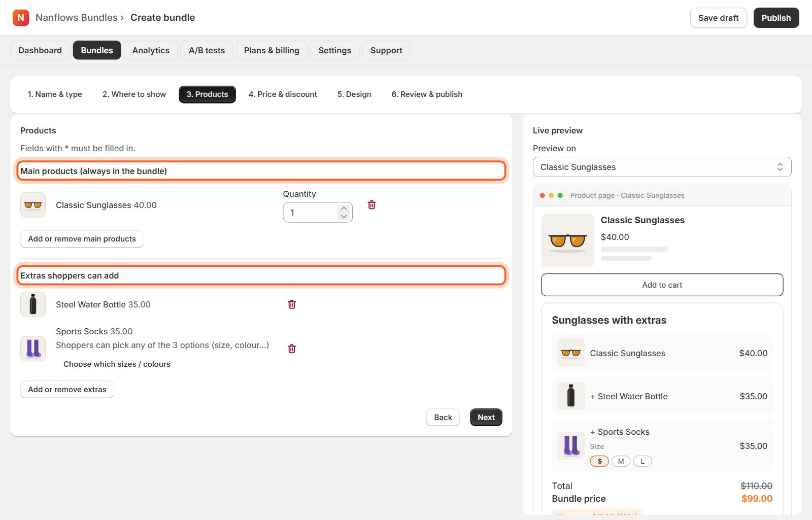
Task: Click Sports Socks thumbnail in extras list
Action: pyautogui.click(x=33, y=349)
